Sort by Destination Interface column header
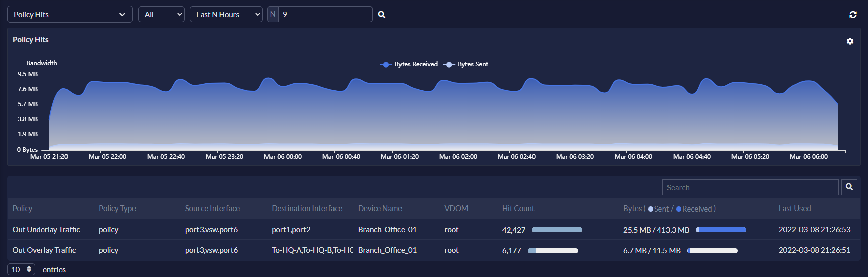This screenshot has width=868, height=277. pos(307,208)
